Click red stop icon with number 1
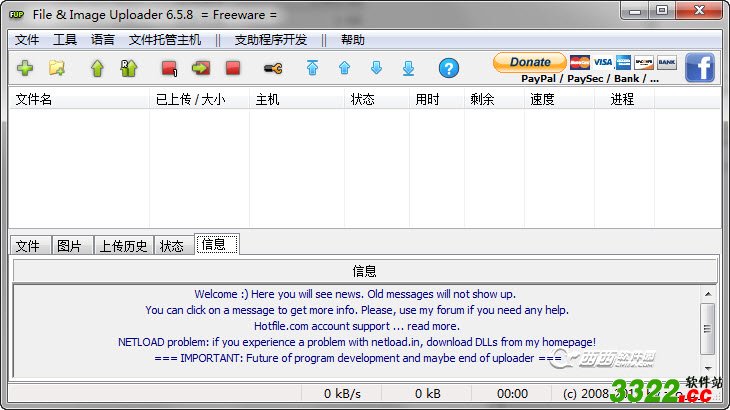The height and width of the screenshot is (410, 730). (169, 68)
